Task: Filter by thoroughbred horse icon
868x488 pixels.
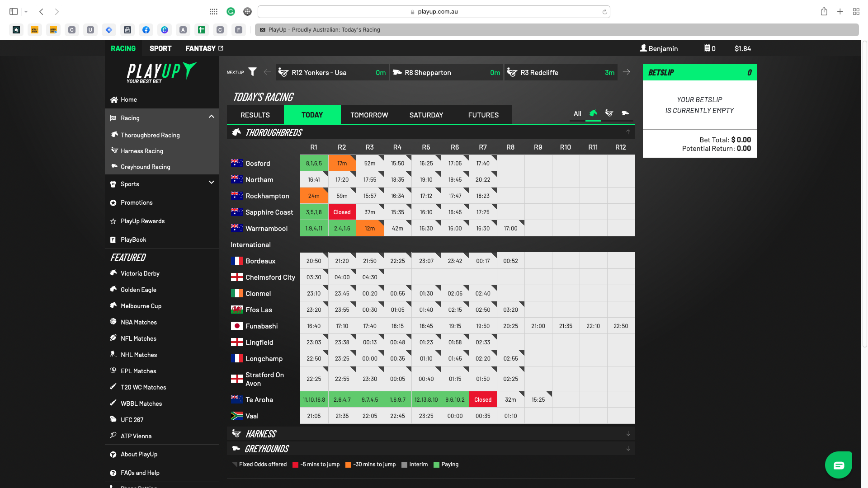Action: tap(593, 113)
